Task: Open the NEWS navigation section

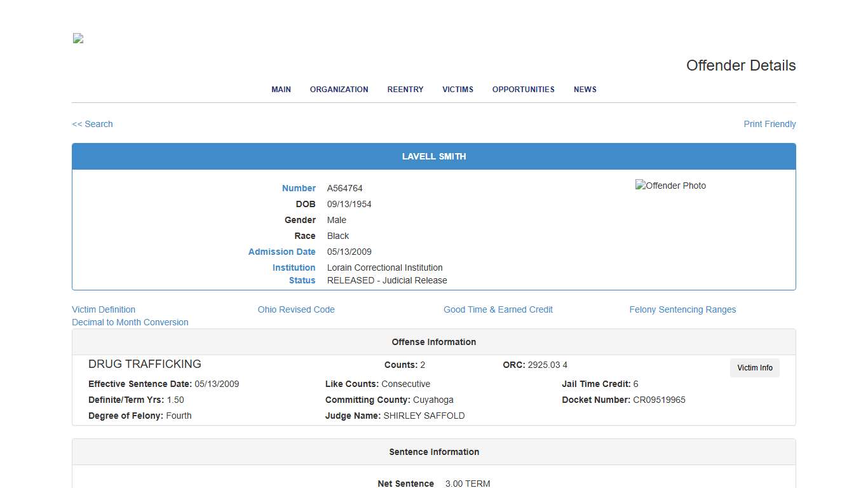Action: point(585,90)
